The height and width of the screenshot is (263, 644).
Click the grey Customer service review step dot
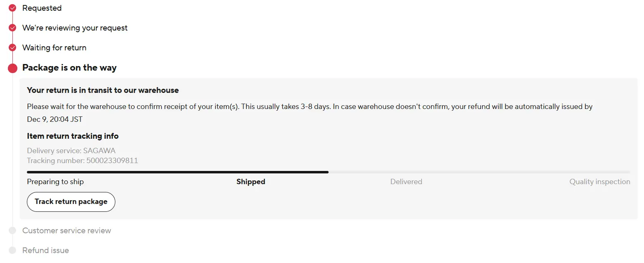pos(12,230)
